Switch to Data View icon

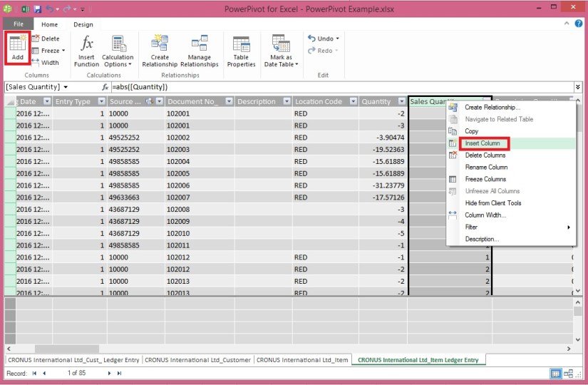pos(556,374)
